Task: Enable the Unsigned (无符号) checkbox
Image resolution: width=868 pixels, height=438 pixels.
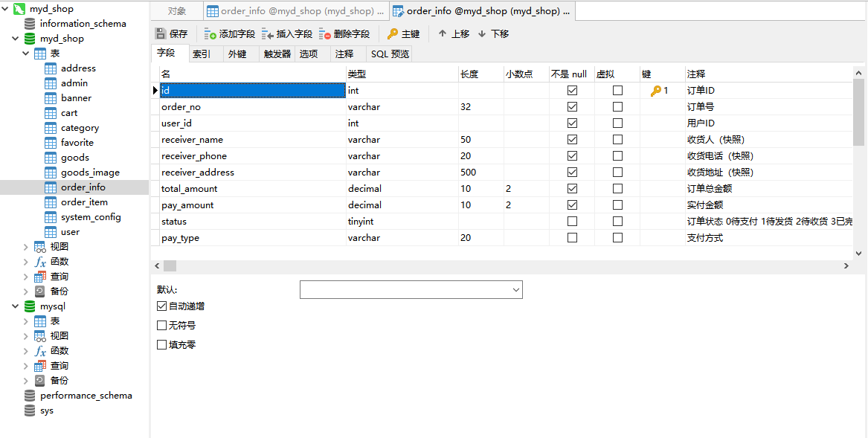Action: 161,325
